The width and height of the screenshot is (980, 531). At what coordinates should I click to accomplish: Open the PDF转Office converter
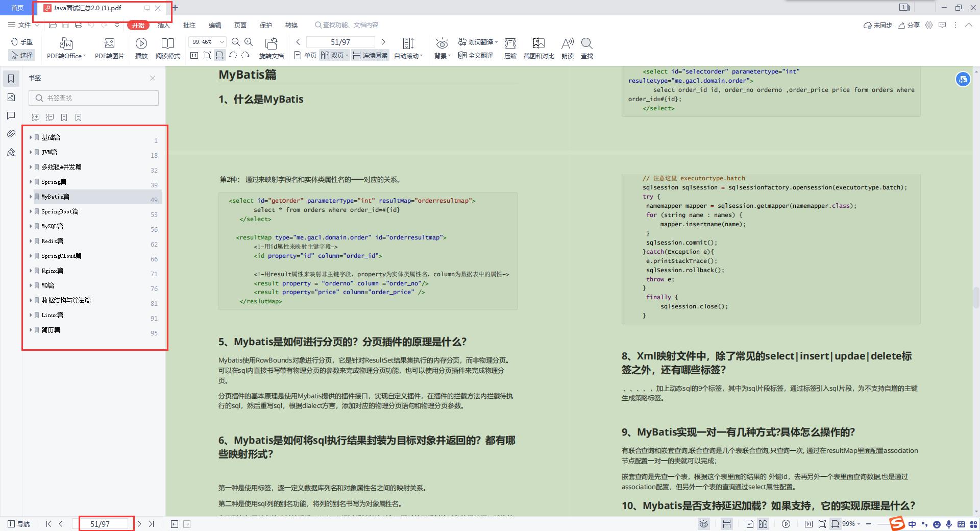tap(66, 49)
